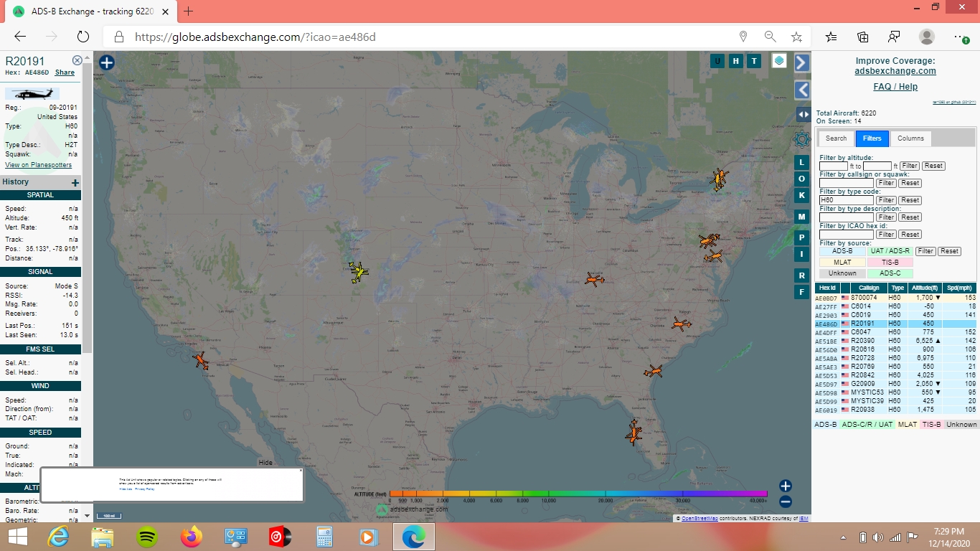
Task: Expand the History section plus
Action: [x=75, y=182]
